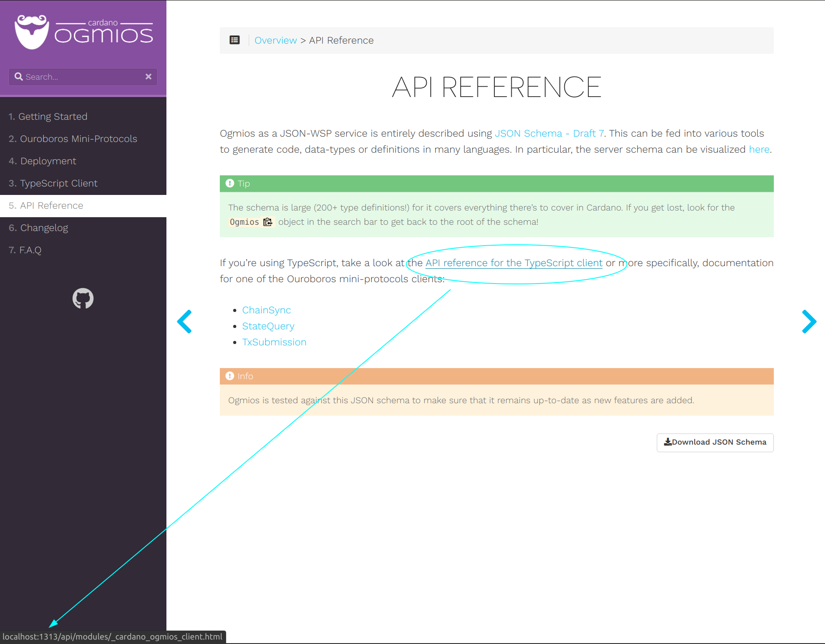Clear the search field with X
This screenshot has height=644, width=825.
149,77
